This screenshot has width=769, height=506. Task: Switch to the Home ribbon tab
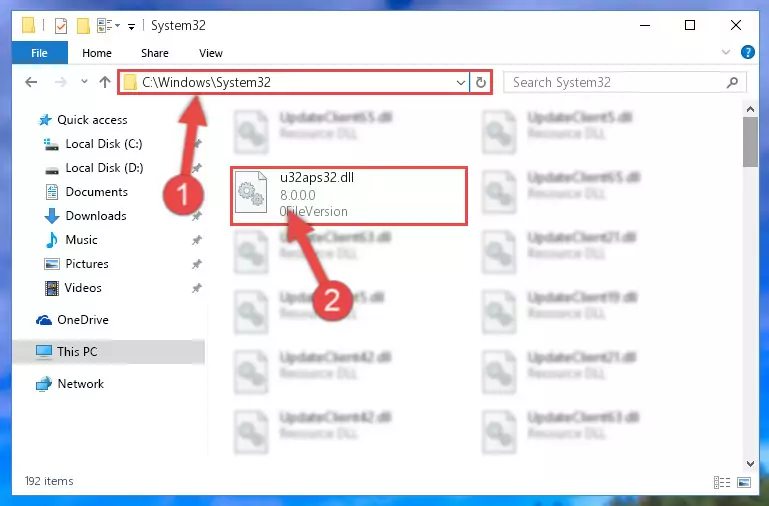[97, 53]
